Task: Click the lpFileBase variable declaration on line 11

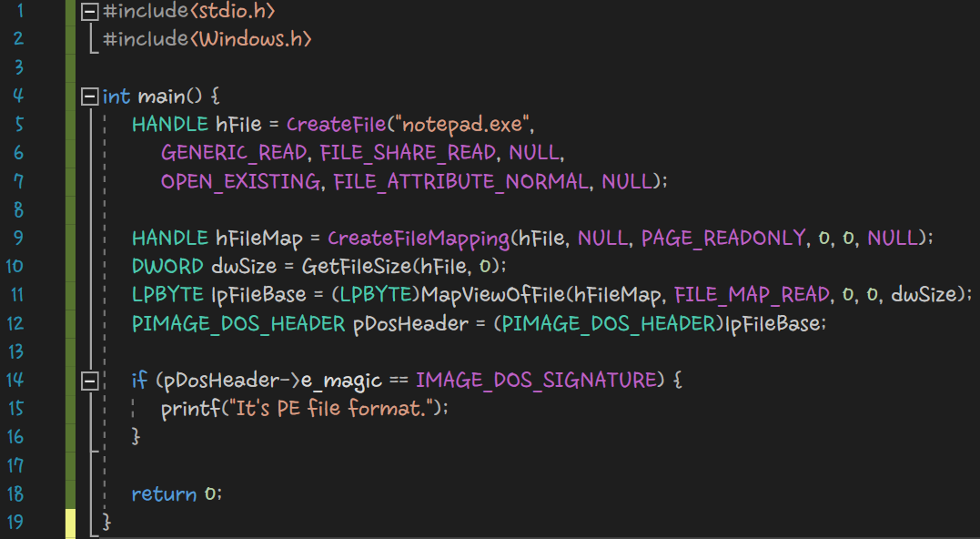Action: [x=258, y=294]
